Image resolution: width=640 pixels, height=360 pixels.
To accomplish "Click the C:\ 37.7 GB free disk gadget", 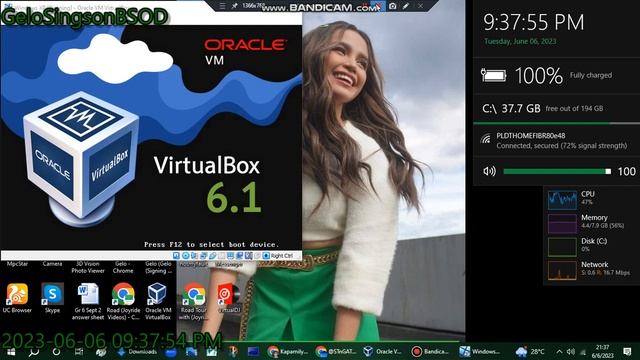I will pos(556,109).
